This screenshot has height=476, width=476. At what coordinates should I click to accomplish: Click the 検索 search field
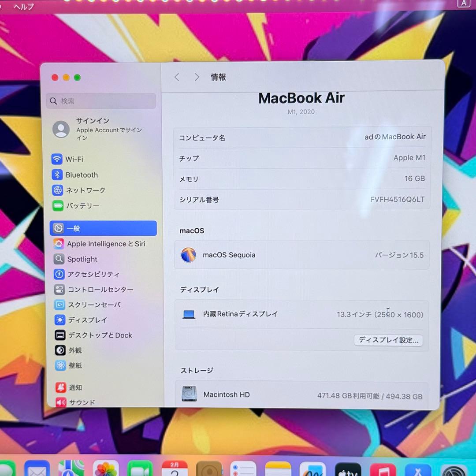pyautogui.click(x=100, y=100)
